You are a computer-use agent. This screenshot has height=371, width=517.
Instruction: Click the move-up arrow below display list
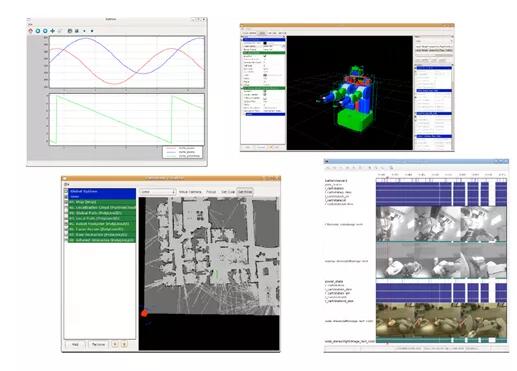coord(115,344)
